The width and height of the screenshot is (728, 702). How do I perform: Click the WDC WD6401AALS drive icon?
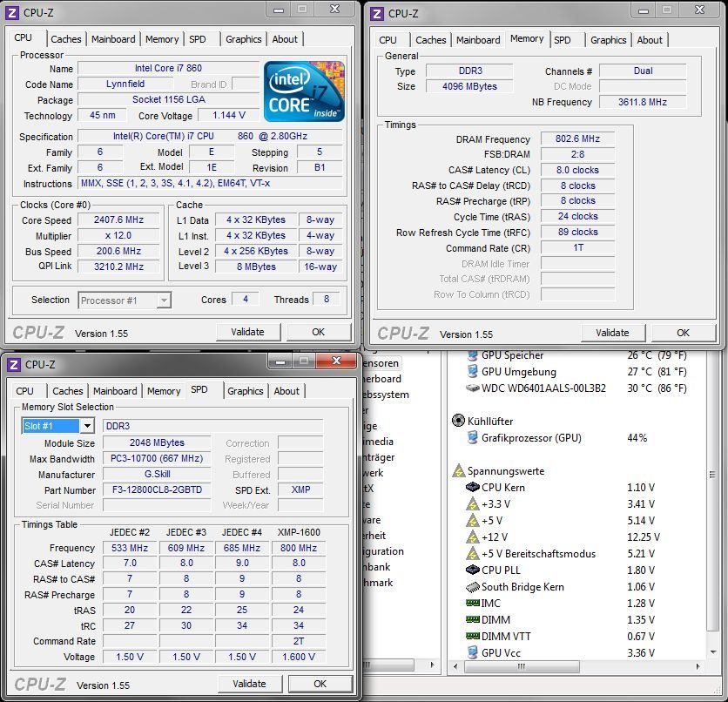(472, 388)
